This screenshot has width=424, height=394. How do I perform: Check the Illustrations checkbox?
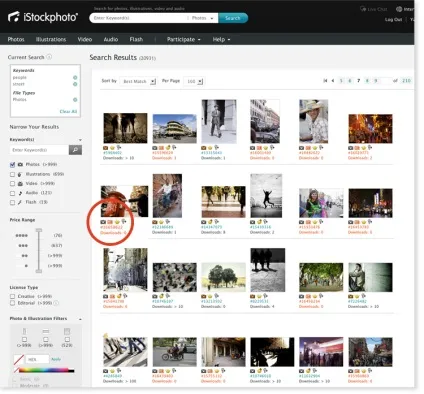(x=12, y=174)
